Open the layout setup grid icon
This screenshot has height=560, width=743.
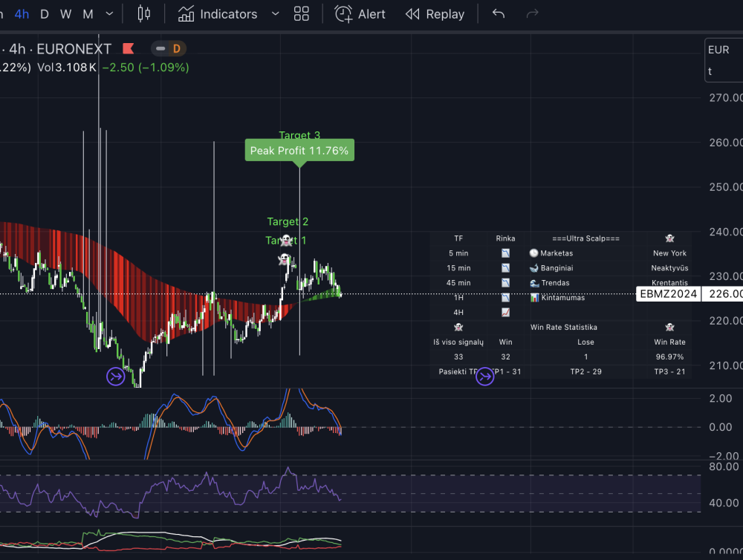tap(302, 13)
